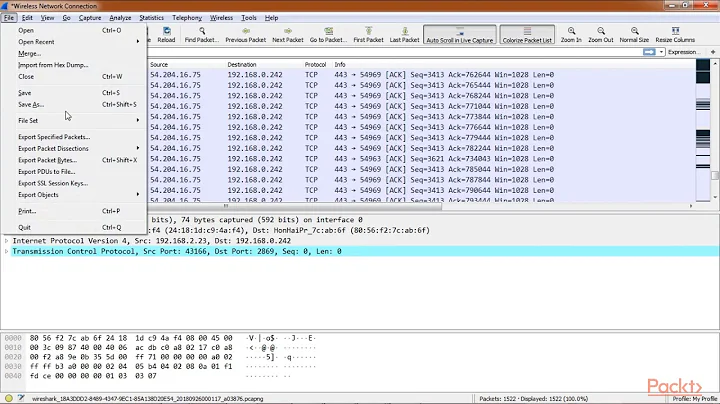Sort by Info column header

340,65
